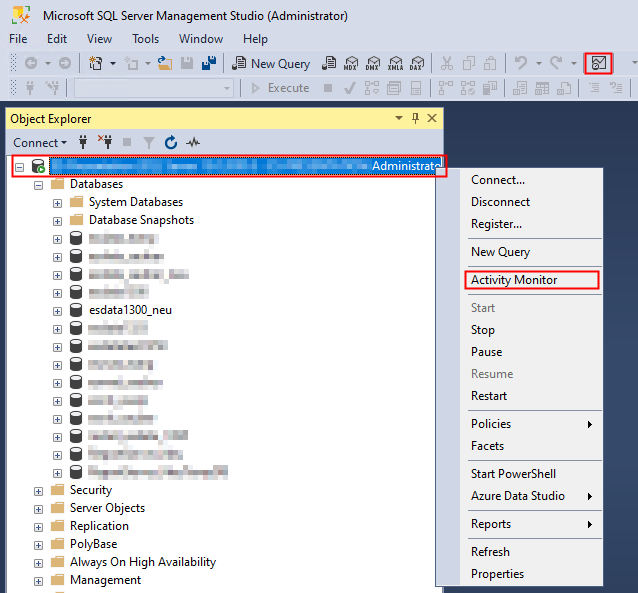638x593 pixels.
Task: Open the available databases combo box
Action: 154,88
